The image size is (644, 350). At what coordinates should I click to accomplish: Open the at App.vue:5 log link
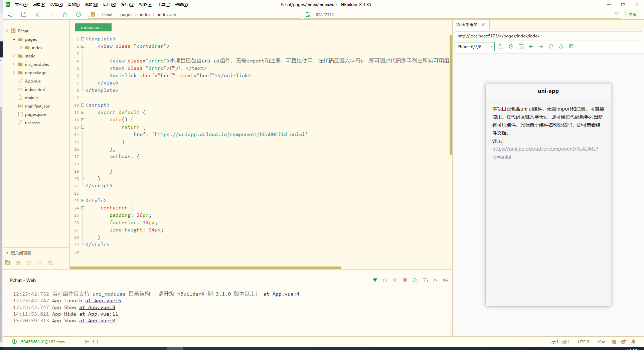pos(103,301)
